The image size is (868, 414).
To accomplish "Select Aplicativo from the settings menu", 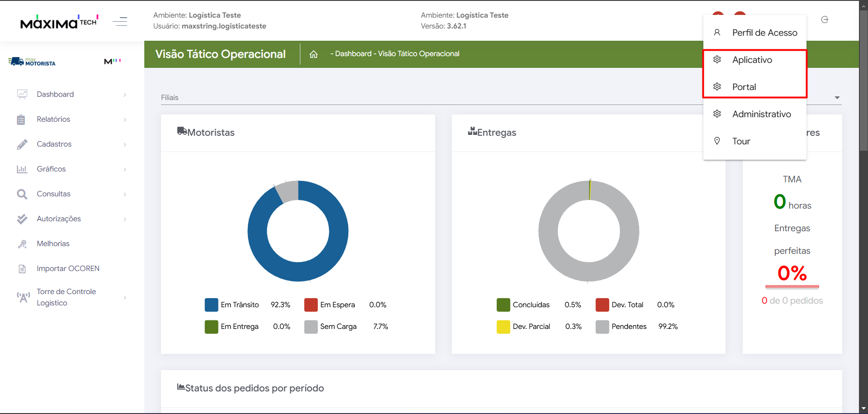I will (x=752, y=60).
